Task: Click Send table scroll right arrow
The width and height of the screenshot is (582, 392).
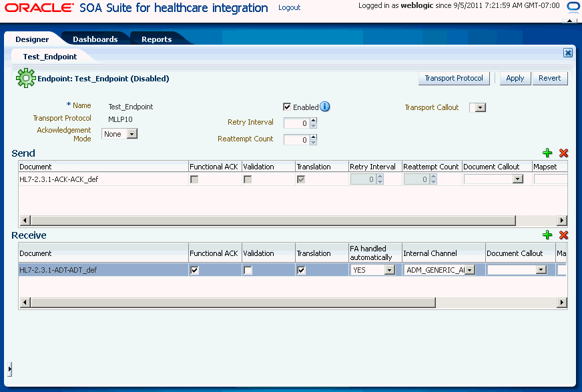Action: [x=562, y=220]
